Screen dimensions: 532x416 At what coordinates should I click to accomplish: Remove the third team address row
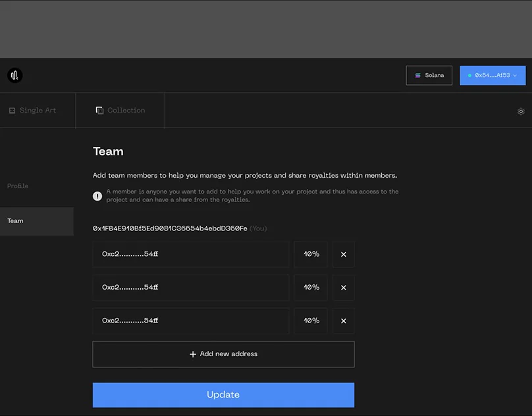pyautogui.click(x=343, y=321)
